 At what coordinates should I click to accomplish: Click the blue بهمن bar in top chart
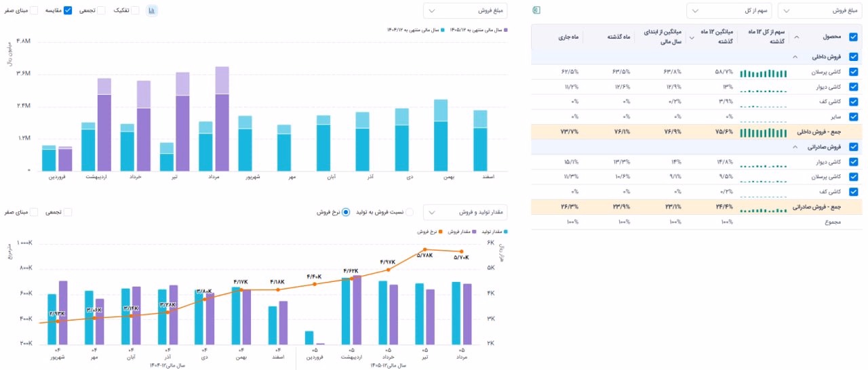click(x=441, y=146)
